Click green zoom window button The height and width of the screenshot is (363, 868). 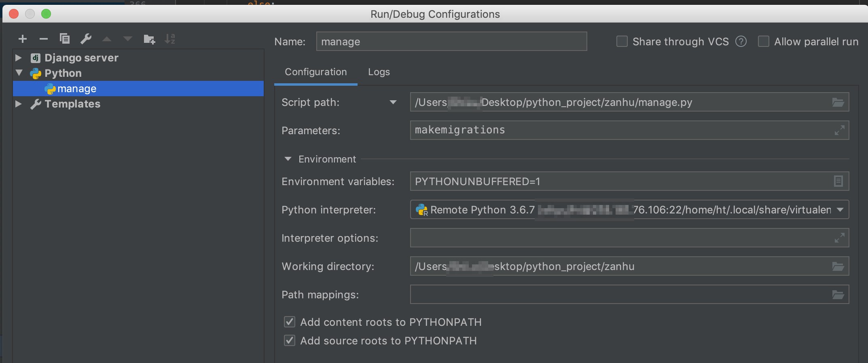(x=46, y=14)
